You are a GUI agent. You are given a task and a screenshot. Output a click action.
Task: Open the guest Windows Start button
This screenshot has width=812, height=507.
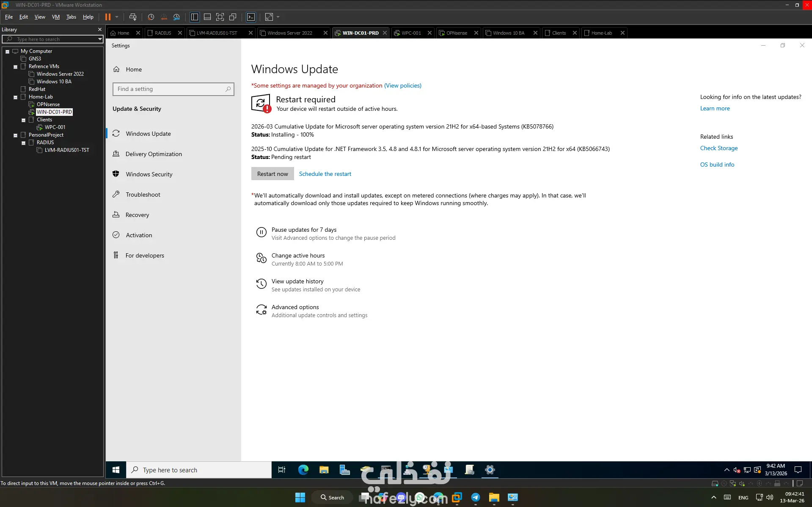116,470
